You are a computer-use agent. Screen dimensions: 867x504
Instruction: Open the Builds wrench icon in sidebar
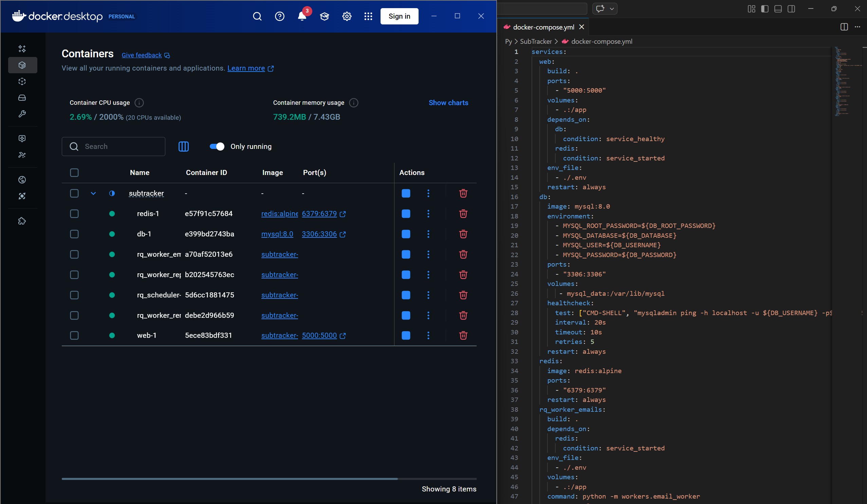(22, 114)
